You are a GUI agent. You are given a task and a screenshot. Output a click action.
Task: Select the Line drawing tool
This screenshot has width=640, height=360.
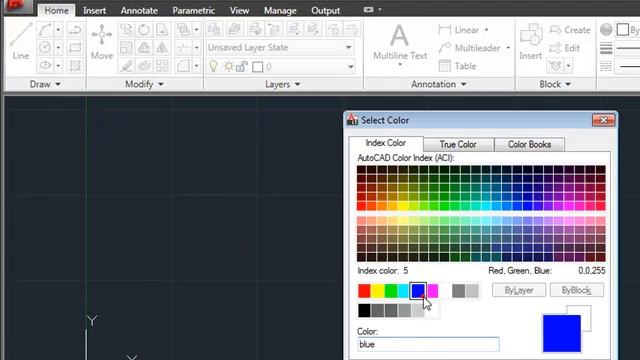pyautogui.click(x=20, y=42)
